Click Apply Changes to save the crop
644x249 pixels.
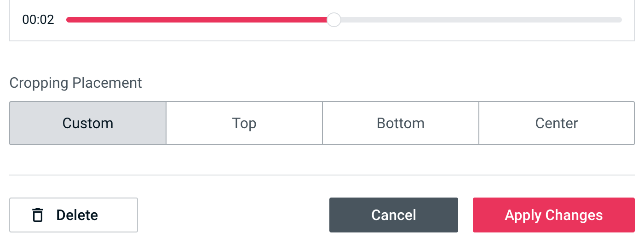pyautogui.click(x=554, y=215)
